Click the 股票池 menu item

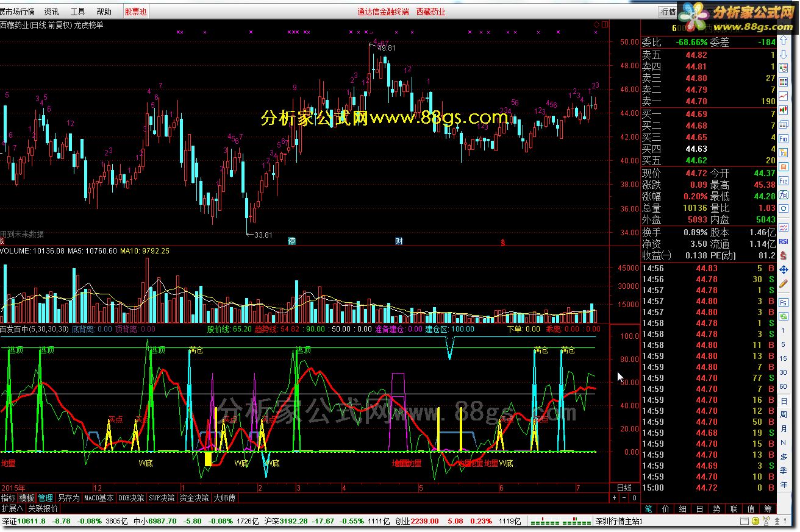coord(135,12)
